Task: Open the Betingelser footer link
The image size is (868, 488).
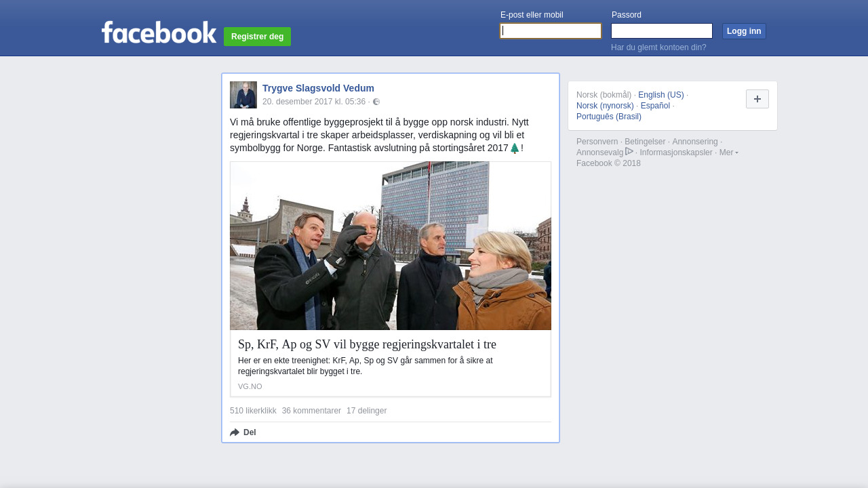Action: (645, 142)
